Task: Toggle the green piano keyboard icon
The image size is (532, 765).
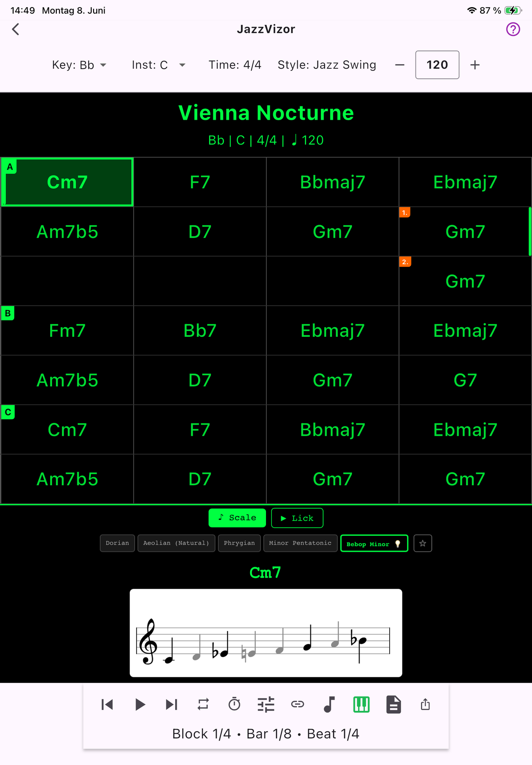Action: [x=361, y=704]
